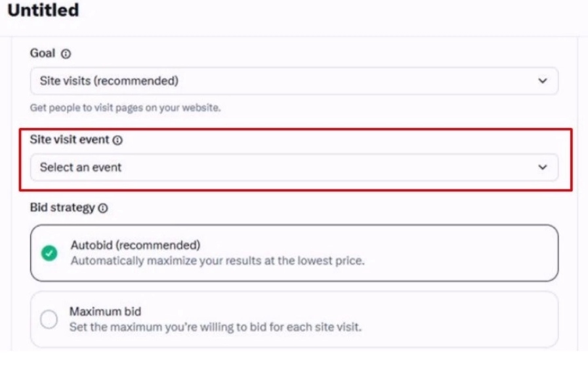This screenshot has width=588, height=366.
Task: Click the Bid strategy info icon
Action: coord(103,208)
